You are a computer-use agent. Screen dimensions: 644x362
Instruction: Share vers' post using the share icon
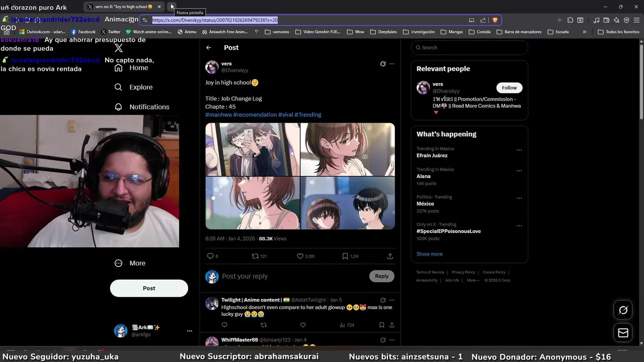(x=390, y=256)
